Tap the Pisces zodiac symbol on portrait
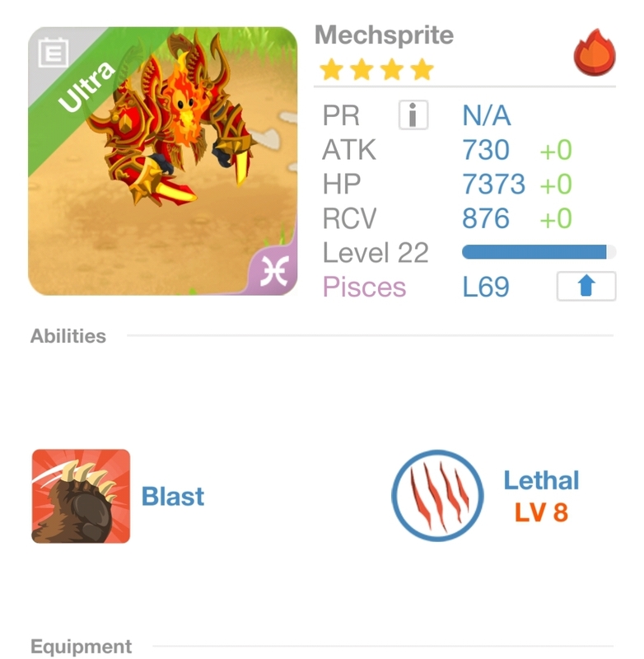Viewport: 644px width, 659px height. point(274,271)
